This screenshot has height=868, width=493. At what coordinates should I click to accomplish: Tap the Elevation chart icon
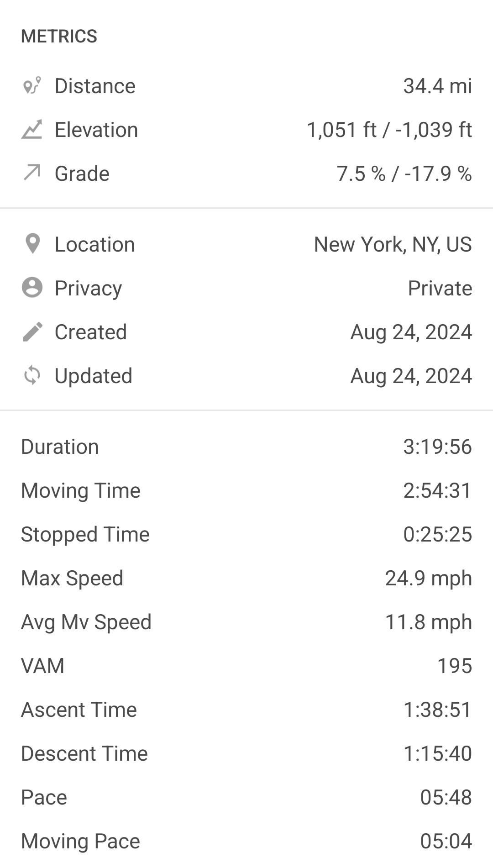pos(32,130)
